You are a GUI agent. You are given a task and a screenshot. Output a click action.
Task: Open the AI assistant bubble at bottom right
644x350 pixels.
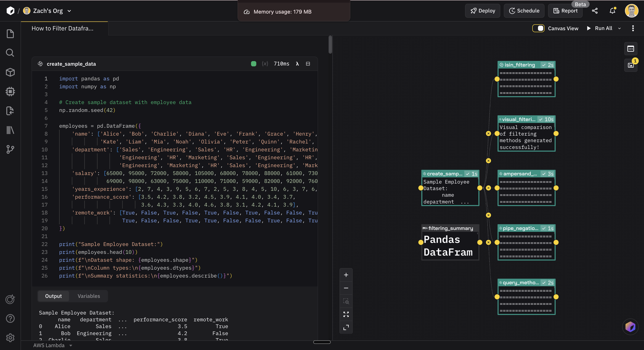pyautogui.click(x=630, y=327)
